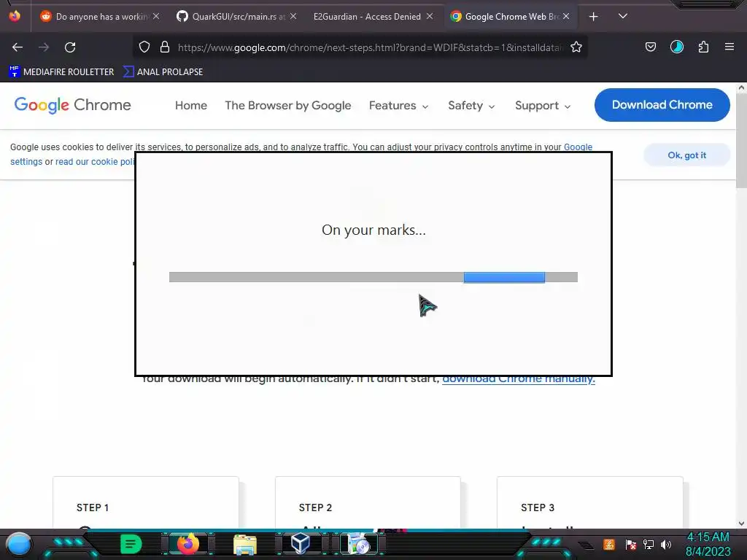The height and width of the screenshot is (560, 747).
Task: Click the Google Chrome logo
Action: click(x=72, y=105)
